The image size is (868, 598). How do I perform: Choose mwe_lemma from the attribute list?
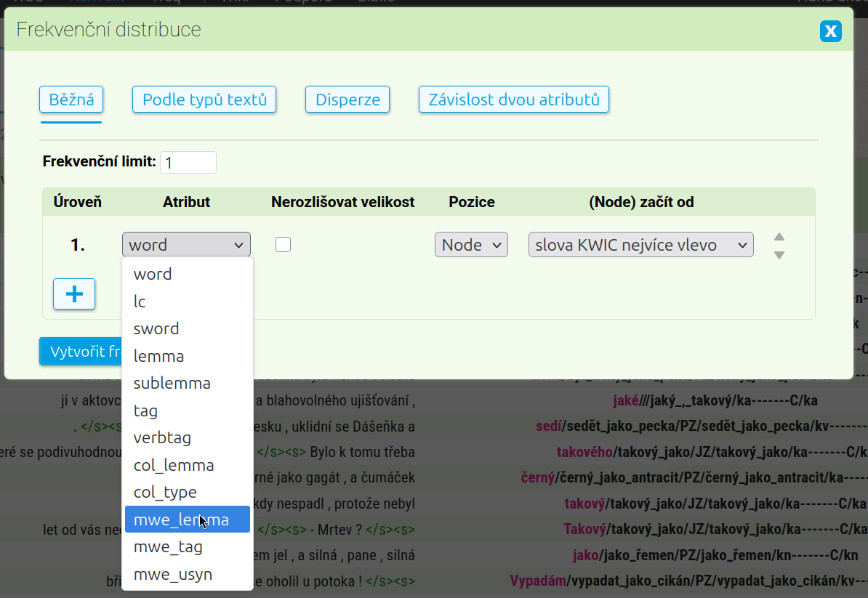(x=188, y=520)
